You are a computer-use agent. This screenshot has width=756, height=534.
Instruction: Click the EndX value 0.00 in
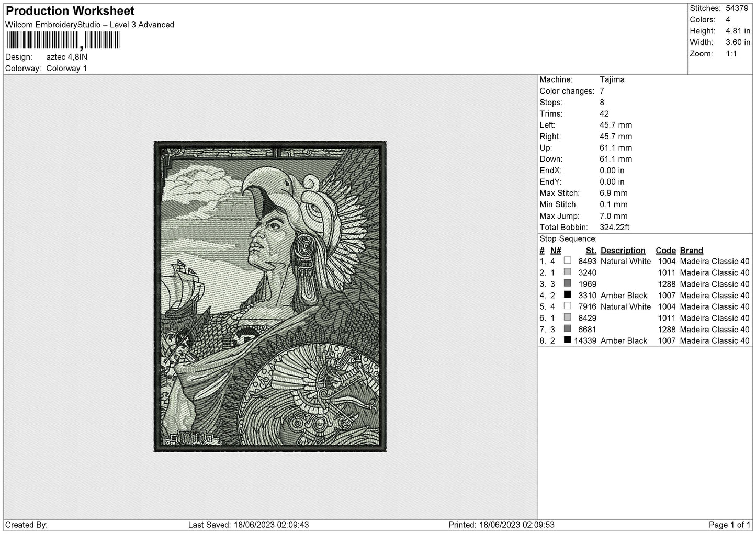612,171
